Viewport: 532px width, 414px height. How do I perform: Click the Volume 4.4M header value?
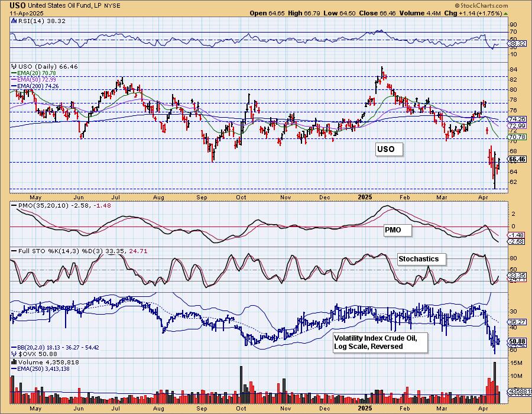(420, 13)
